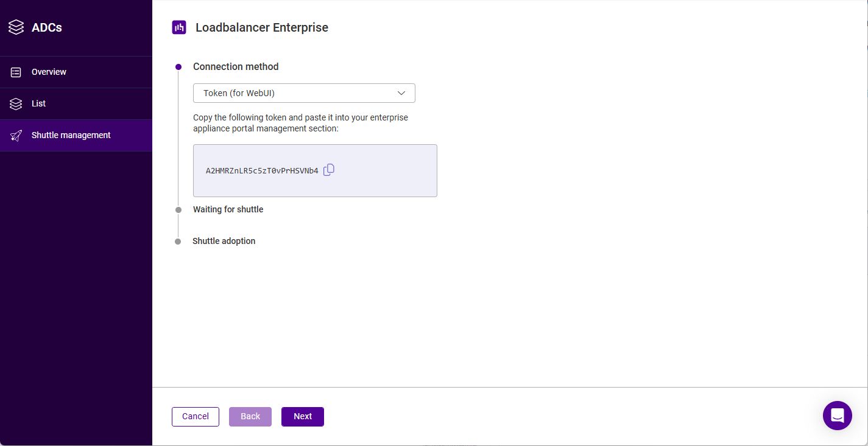Click the Cancel button
Screen dimensions: 868x446
196,416
